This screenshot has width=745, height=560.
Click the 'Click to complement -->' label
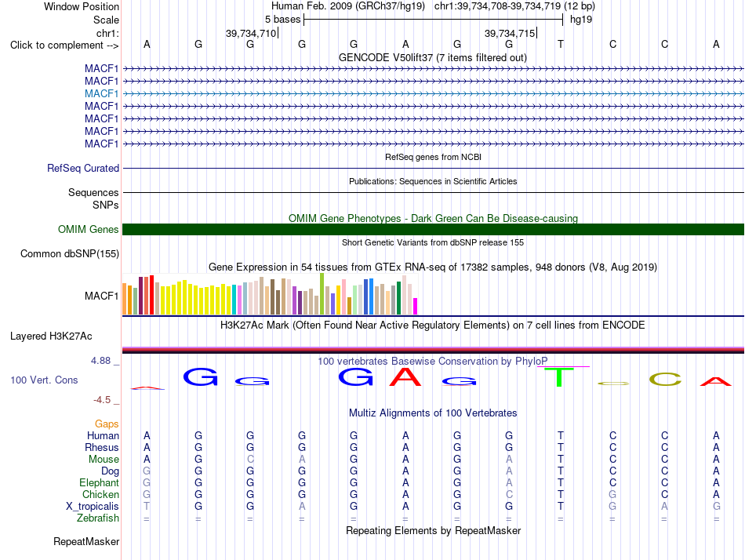64,45
